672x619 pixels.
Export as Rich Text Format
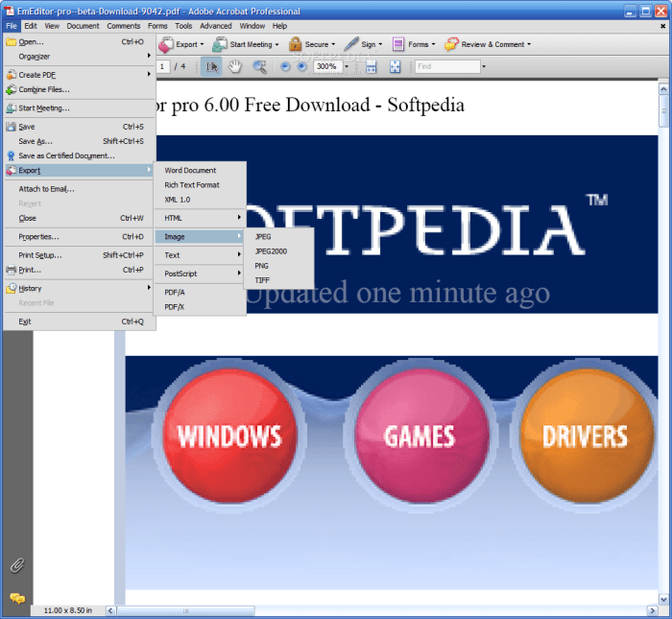point(200,184)
